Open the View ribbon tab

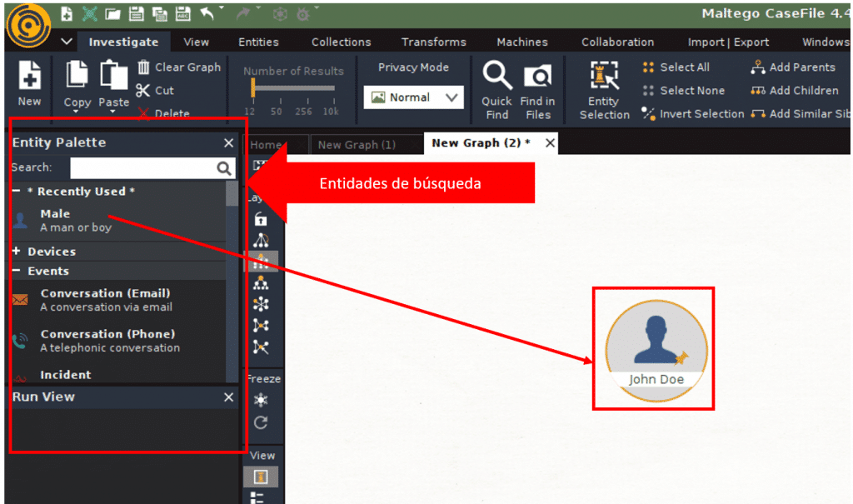pyautogui.click(x=196, y=42)
